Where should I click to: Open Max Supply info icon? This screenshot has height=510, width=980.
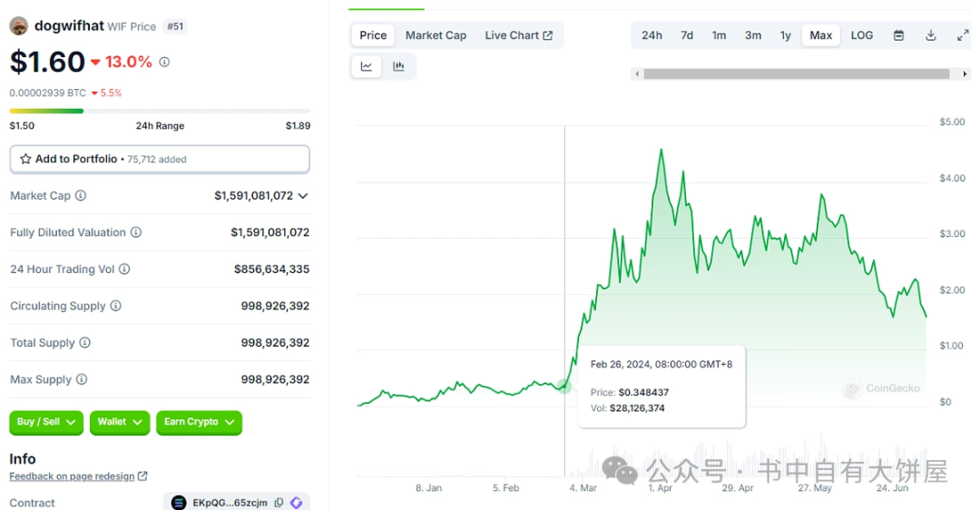[x=82, y=379]
